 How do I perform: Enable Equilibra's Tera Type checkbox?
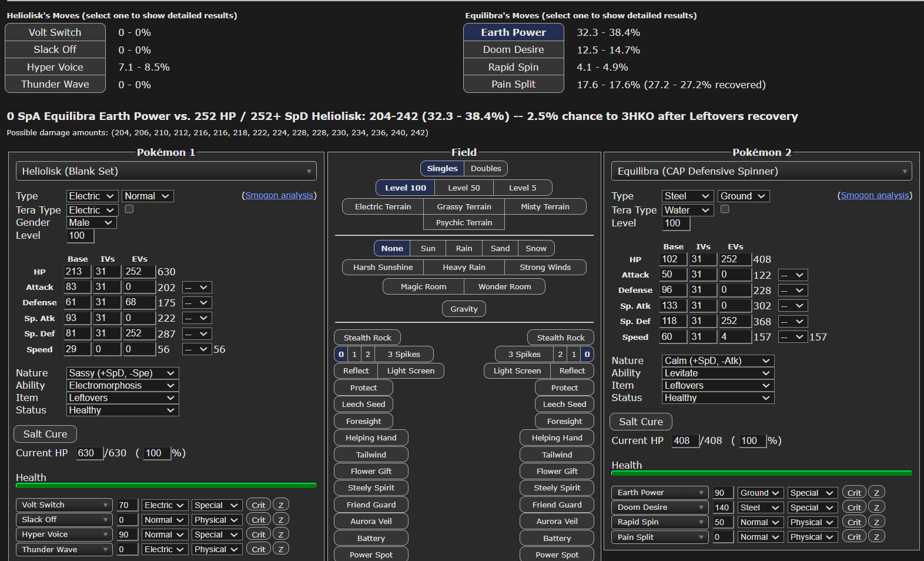point(725,209)
